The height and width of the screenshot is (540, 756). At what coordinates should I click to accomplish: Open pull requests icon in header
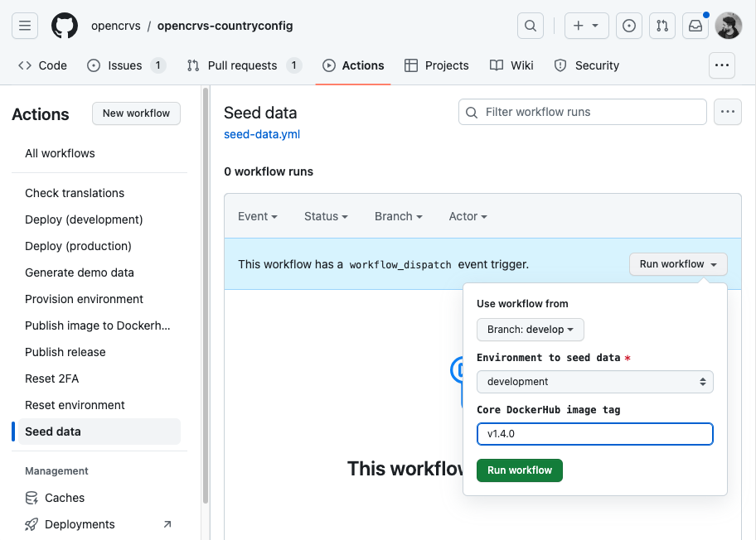[x=661, y=26]
